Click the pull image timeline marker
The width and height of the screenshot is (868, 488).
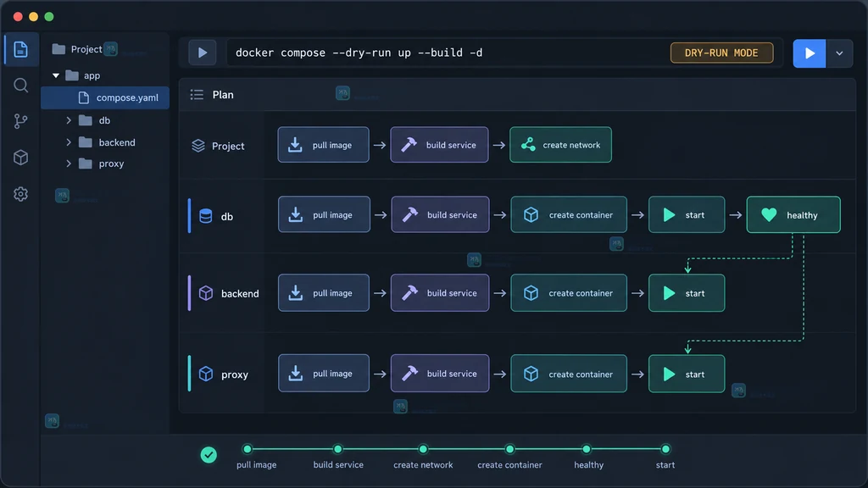pyautogui.click(x=248, y=449)
